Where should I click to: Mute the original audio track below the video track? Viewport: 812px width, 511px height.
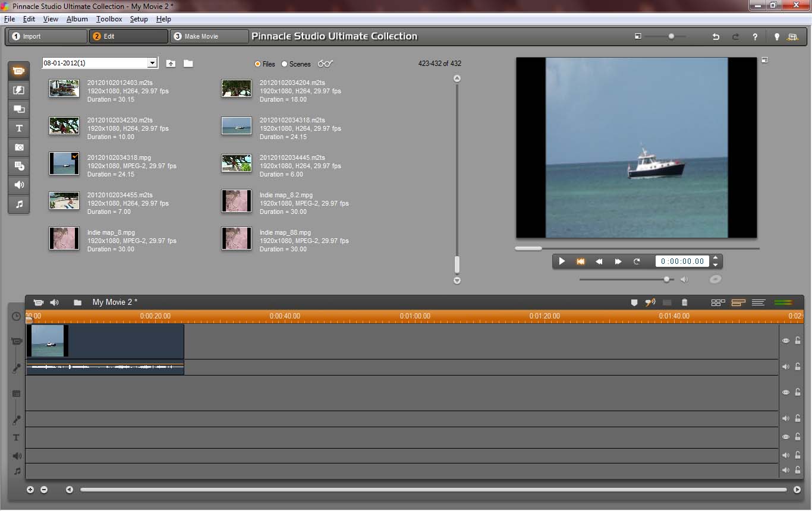pyautogui.click(x=786, y=367)
